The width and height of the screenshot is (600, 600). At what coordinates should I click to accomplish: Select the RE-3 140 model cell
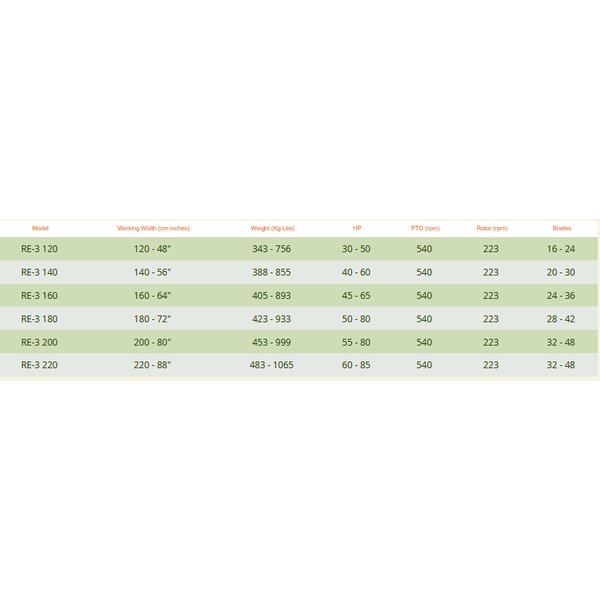[39, 272]
